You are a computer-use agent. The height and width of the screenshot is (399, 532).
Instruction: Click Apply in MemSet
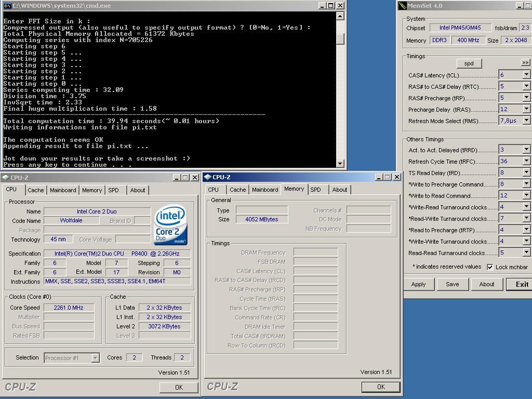point(418,284)
